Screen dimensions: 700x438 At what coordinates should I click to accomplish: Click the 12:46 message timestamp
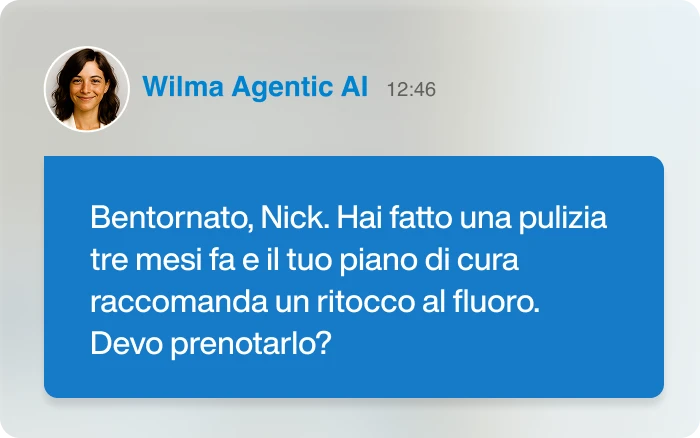click(411, 89)
